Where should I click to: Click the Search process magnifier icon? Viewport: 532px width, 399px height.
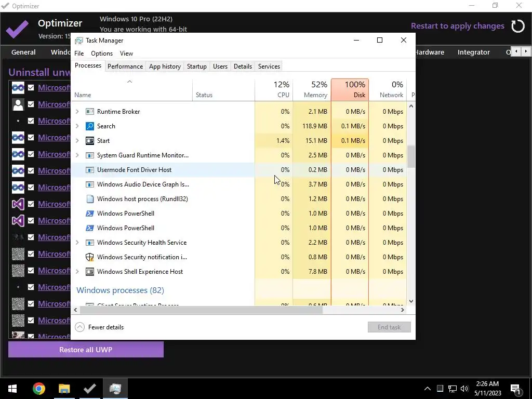[89, 126]
